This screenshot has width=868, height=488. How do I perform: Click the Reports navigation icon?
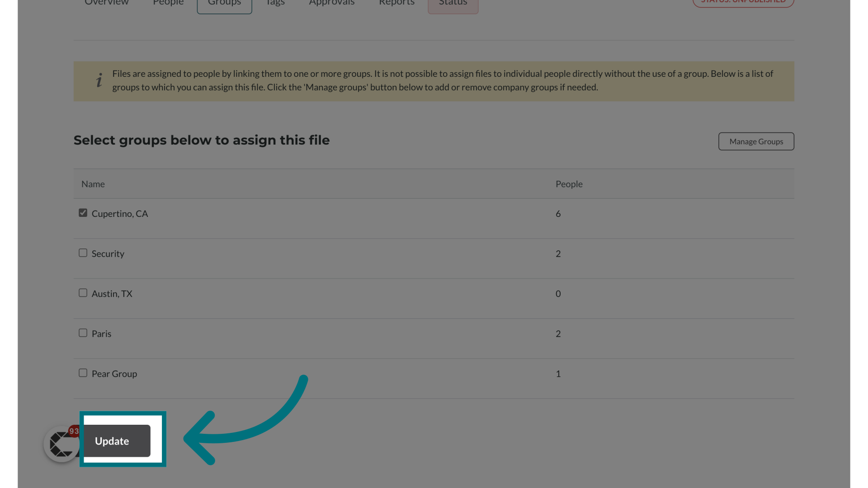coord(396,3)
